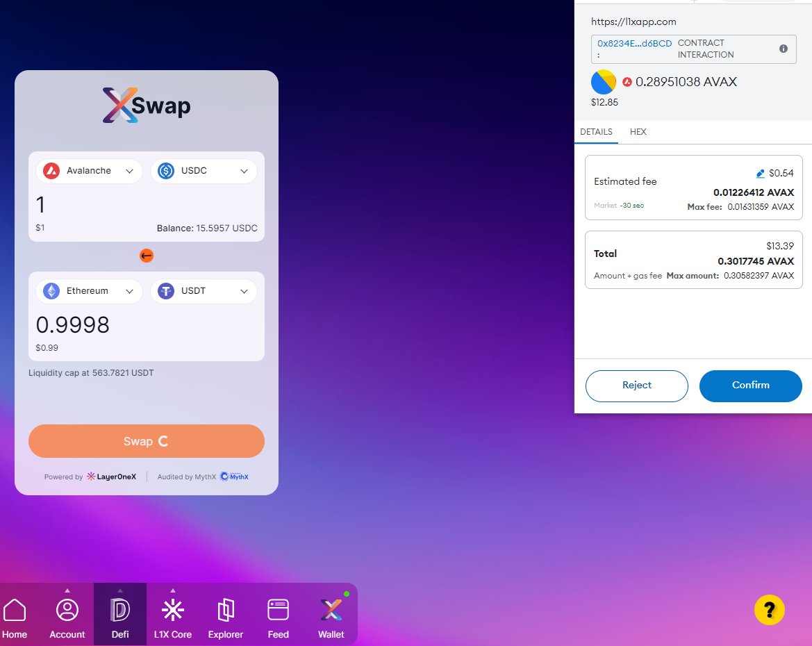Click the Balance: 15.5957 USDC text
This screenshot has height=646, width=812.
click(207, 228)
